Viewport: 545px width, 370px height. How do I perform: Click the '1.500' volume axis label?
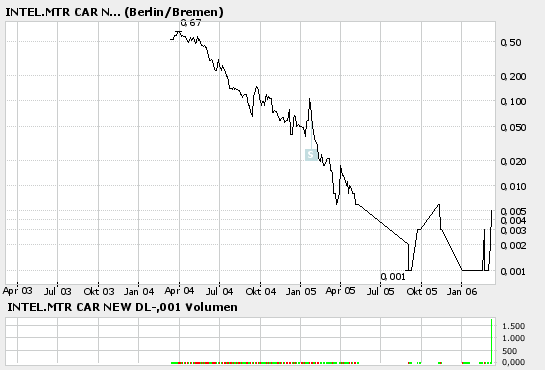pyautogui.click(x=514, y=326)
